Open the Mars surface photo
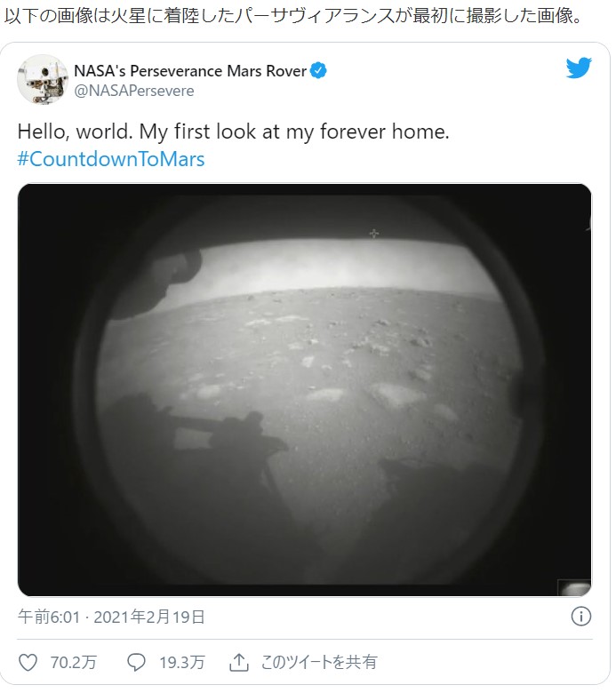 [304, 390]
